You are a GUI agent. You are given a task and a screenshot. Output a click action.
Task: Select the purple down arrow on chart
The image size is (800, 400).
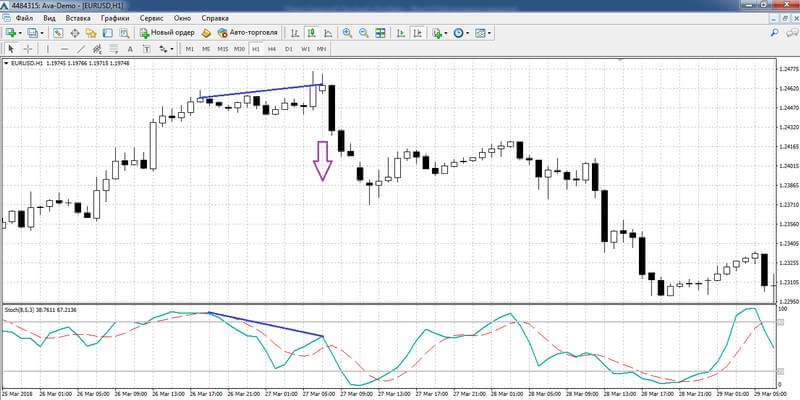pyautogui.click(x=322, y=161)
